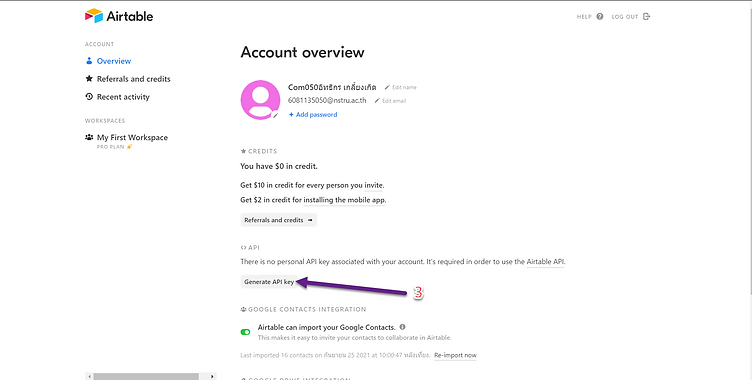
Task: Select Overview in the account sidebar
Action: (114, 61)
